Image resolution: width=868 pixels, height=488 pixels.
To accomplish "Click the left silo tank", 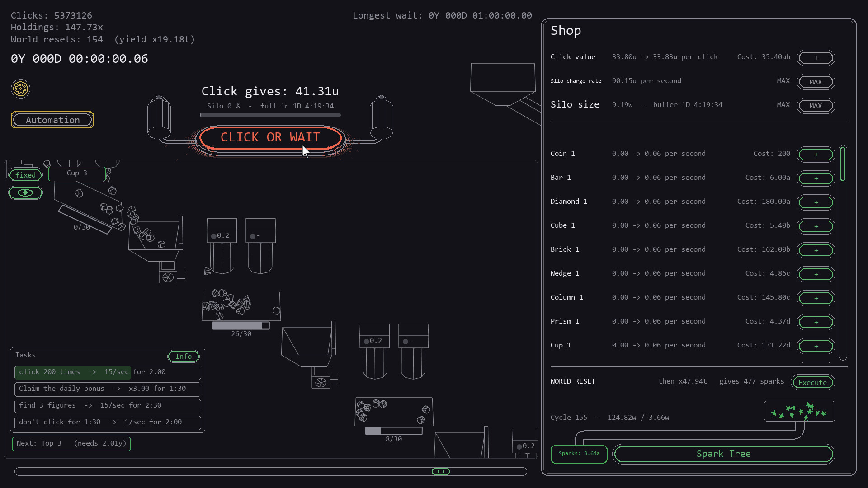I will click(x=159, y=117).
